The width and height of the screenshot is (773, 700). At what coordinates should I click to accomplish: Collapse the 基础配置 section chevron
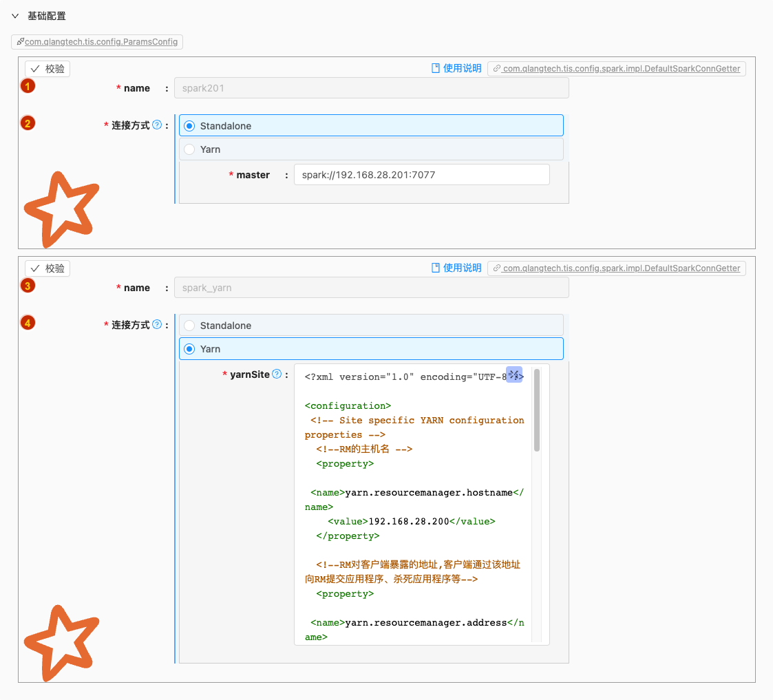pos(15,17)
